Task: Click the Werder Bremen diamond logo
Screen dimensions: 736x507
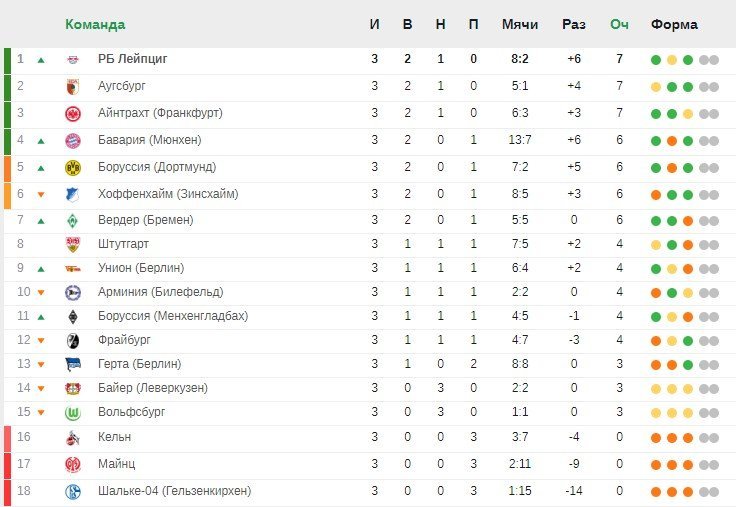Action: [73, 221]
